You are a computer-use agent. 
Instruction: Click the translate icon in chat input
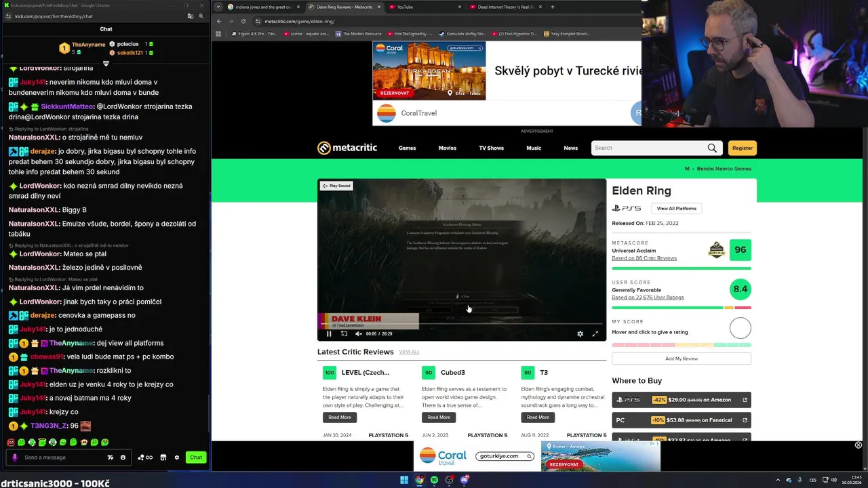(x=111, y=457)
